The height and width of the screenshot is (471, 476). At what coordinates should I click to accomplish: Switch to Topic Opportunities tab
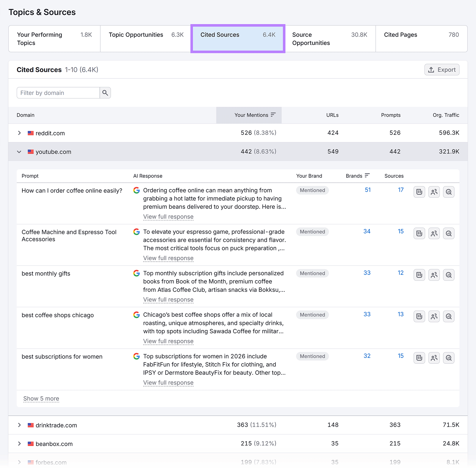pos(146,39)
